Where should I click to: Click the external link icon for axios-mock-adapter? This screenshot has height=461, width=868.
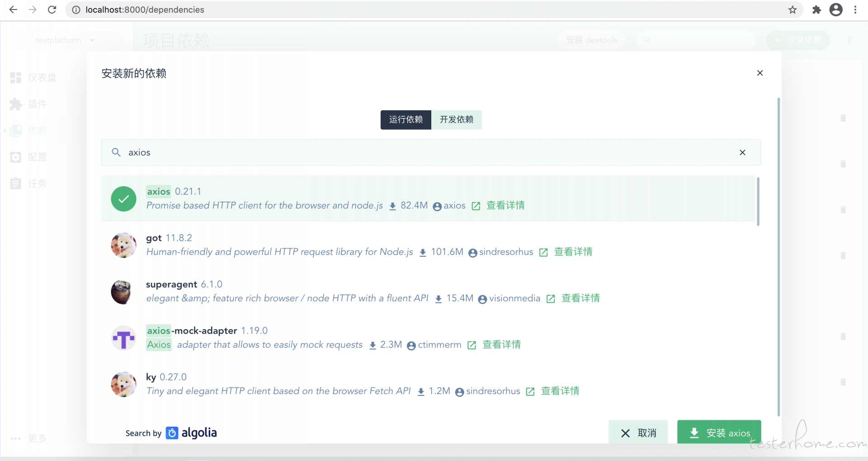472,345
